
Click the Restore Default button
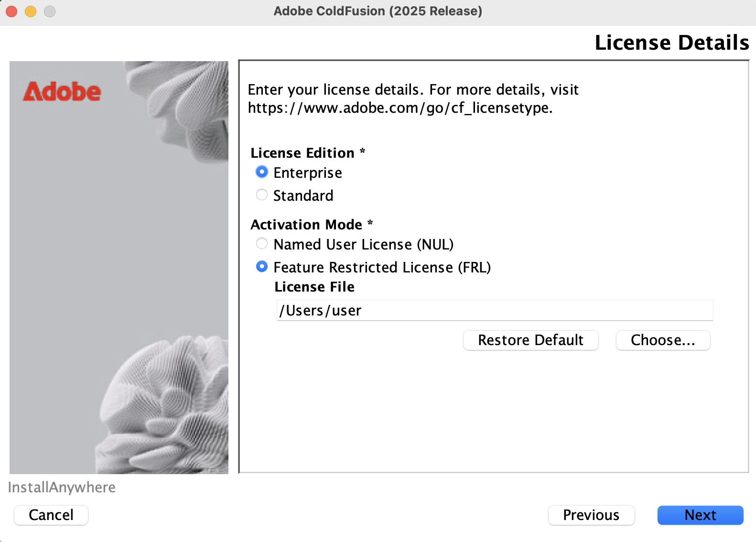point(530,340)
